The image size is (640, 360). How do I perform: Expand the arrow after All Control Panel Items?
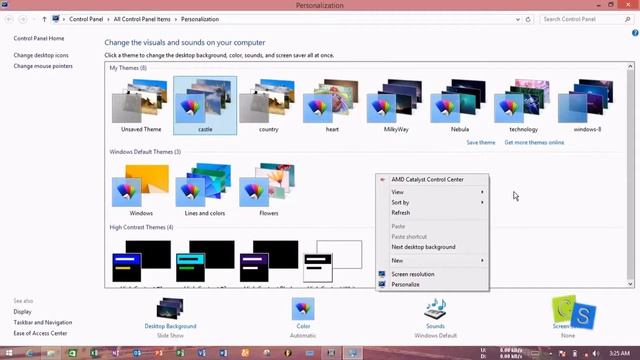pyautogui.click(x=176, y=19)
